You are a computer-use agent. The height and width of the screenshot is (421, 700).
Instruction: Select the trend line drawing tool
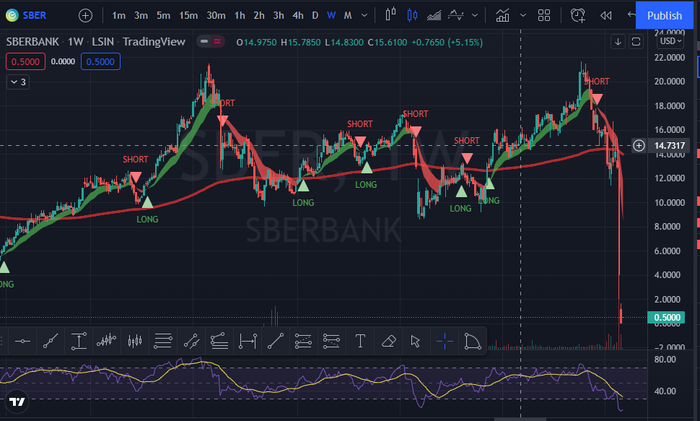coord(50,342)
